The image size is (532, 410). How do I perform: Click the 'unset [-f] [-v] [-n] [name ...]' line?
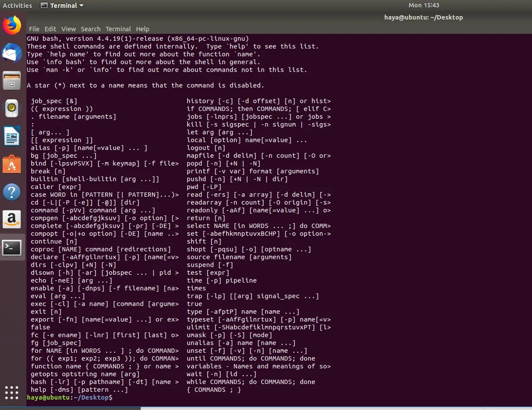(x=247, y=351)
